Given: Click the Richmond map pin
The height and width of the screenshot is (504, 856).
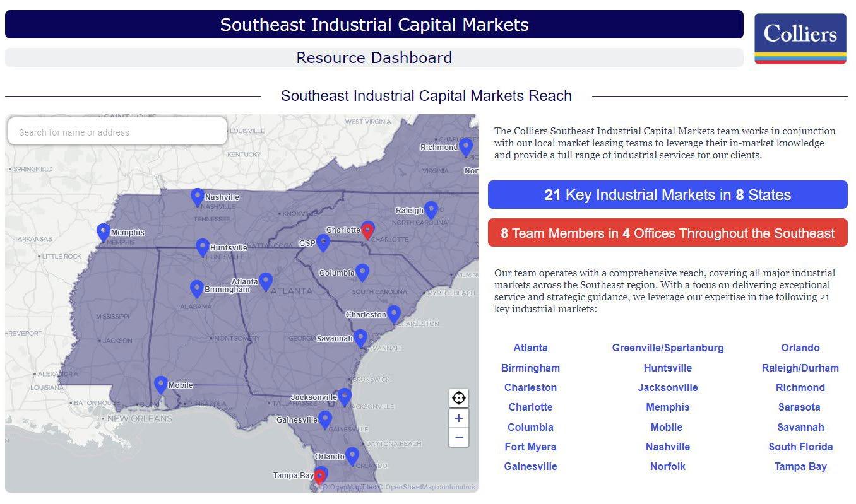Looking at the screenshot, I should coord(466,147).
